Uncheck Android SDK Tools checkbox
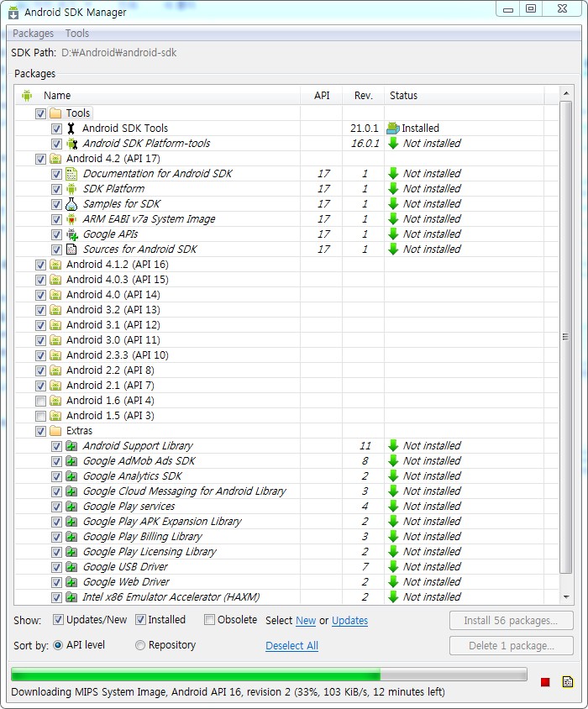This screenshot has height=709, width=588. [x=56, y=129]
